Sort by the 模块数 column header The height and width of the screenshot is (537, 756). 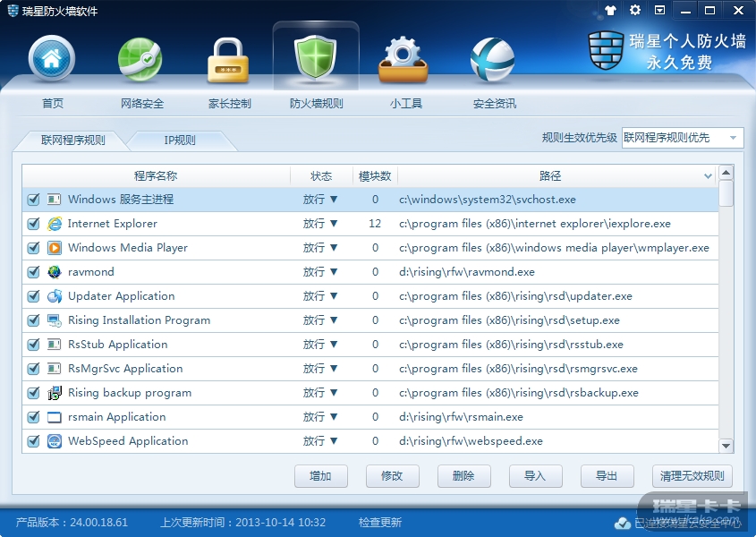point(375,176)
